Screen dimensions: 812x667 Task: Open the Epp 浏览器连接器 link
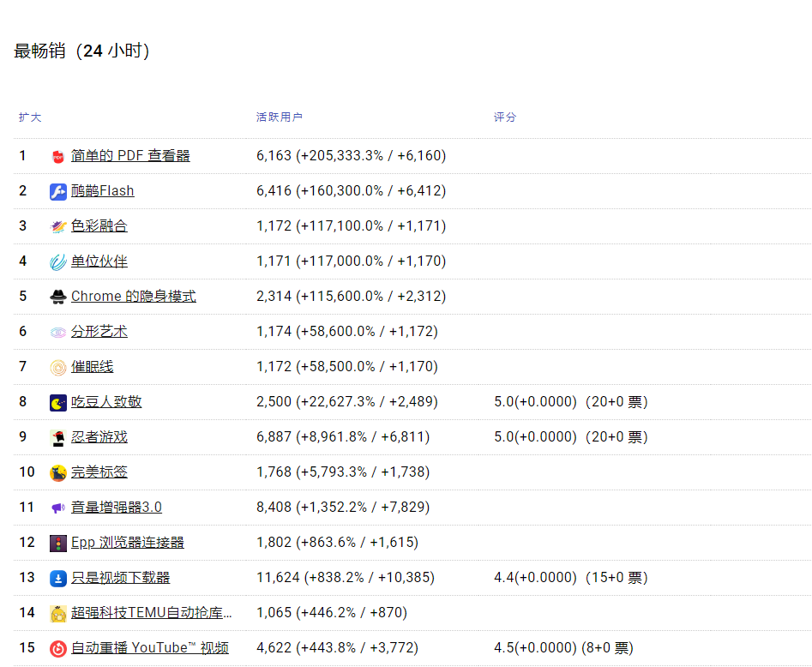click(128, 543)
